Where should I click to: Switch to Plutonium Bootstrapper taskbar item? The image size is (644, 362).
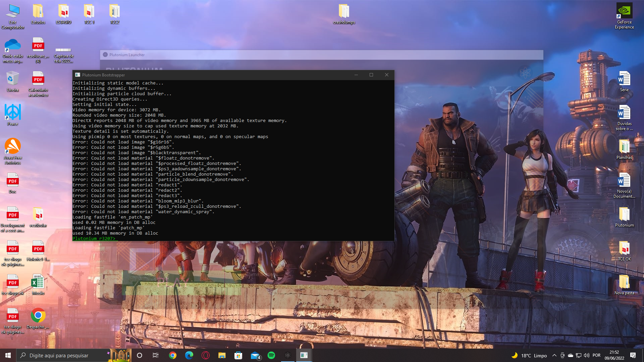point(304,355)
